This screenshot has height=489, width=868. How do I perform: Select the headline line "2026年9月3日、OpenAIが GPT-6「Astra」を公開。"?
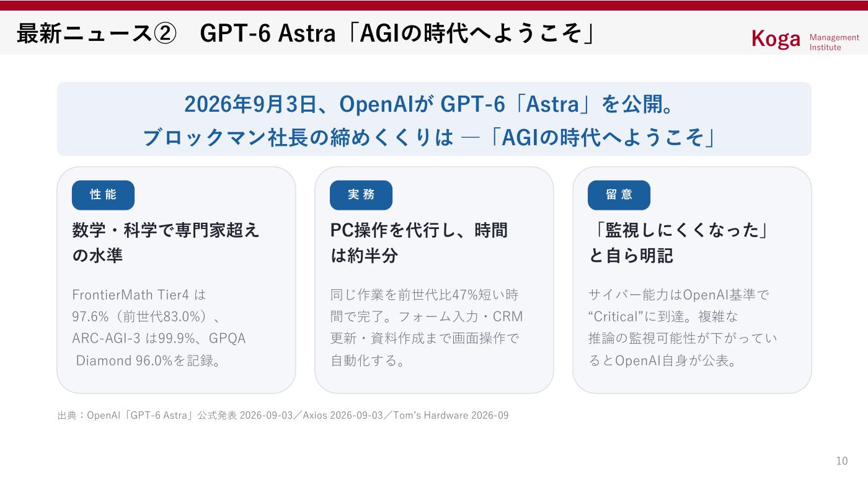[429, 104]
